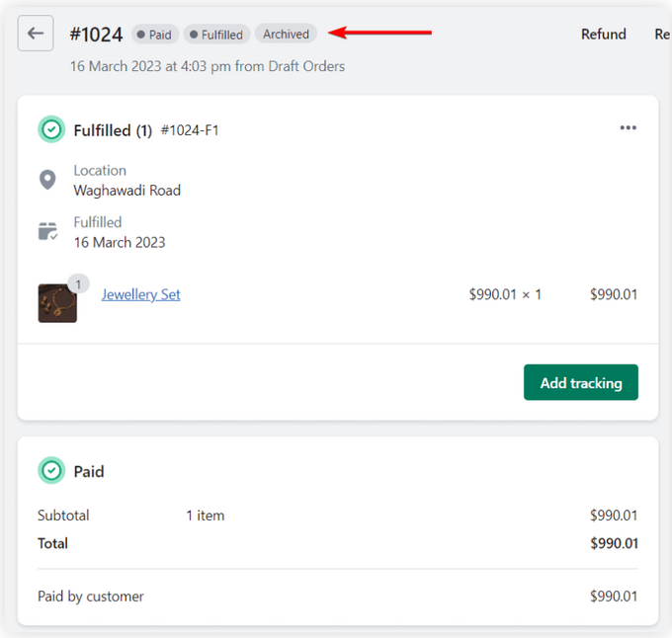The width and height of the screenshot is (672, 638).
Task: Click the partially visible action next to Refund
Action: pyautogui.click(x=662, y=34)
